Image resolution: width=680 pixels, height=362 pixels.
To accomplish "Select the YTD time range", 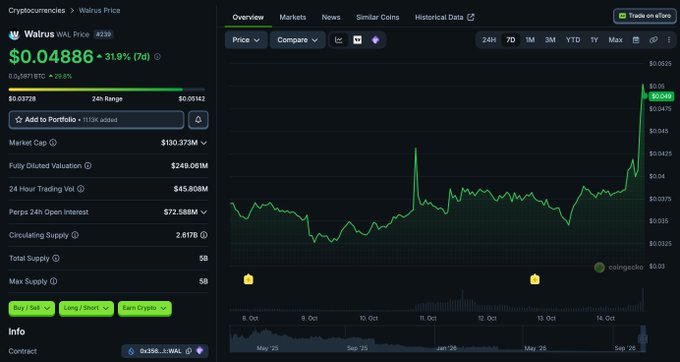I will click(x=573, y=40).
